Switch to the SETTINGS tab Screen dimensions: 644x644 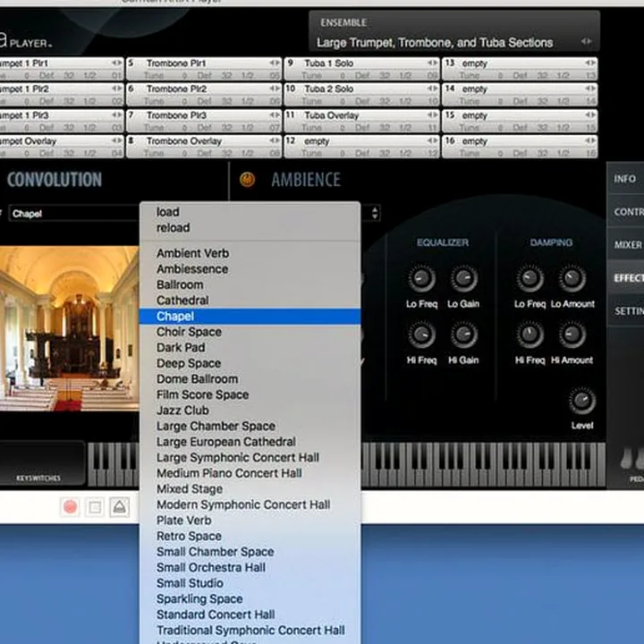(625, 311)
